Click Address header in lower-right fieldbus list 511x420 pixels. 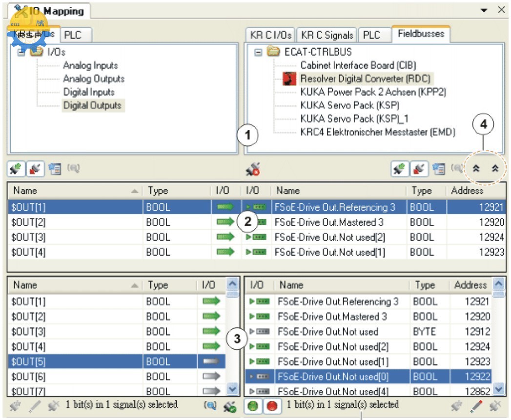click(470, 285)
